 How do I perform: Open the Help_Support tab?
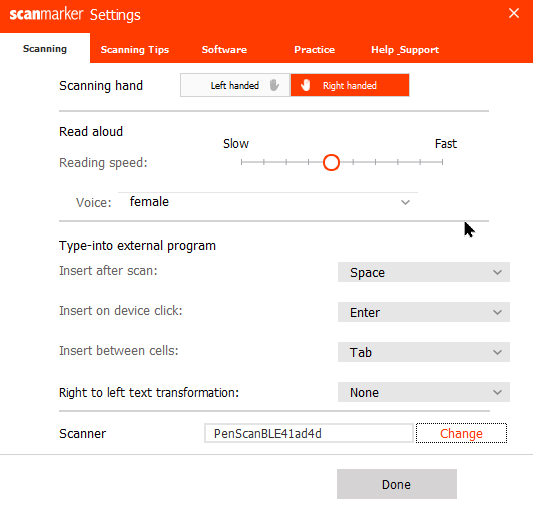click(x=405, y=50)
